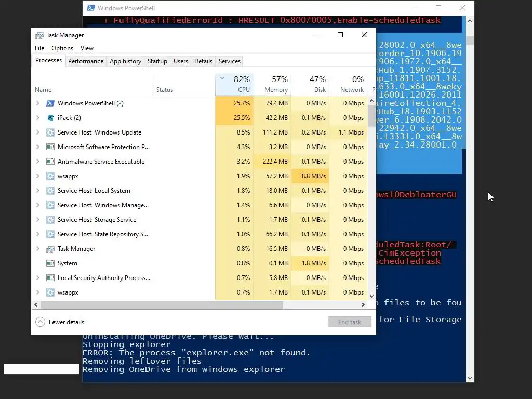The height and width of the screenshot is (399, 532).
Task: Expand Service Host: Storage Service row
Action: point(37,220)
